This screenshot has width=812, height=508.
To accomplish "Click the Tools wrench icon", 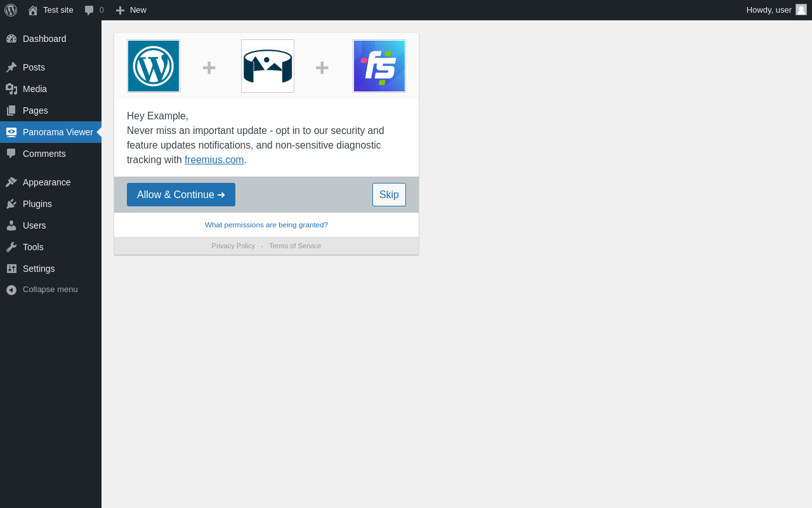I will click(11, 247).
